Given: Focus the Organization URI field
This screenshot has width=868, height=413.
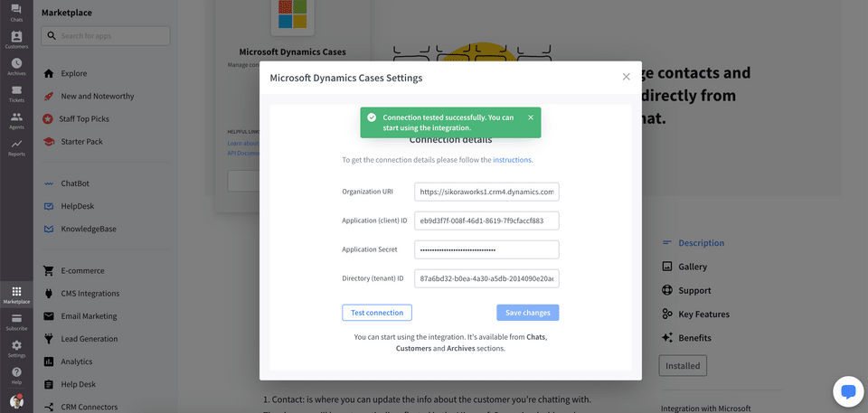Looking at the screenshot, I should tap(486, 192).
